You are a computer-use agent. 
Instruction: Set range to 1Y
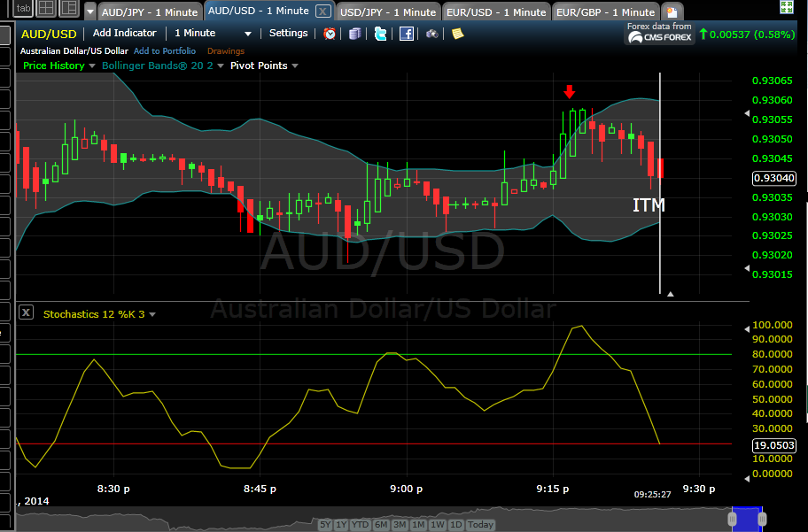[x=341, y=524]
